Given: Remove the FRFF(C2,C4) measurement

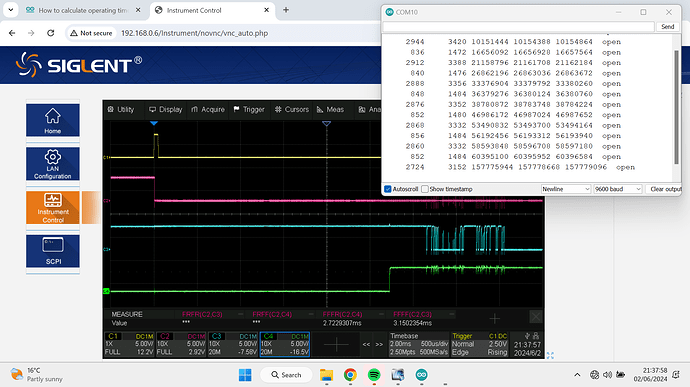Looking at the screenshot, I should click(311, 314).
